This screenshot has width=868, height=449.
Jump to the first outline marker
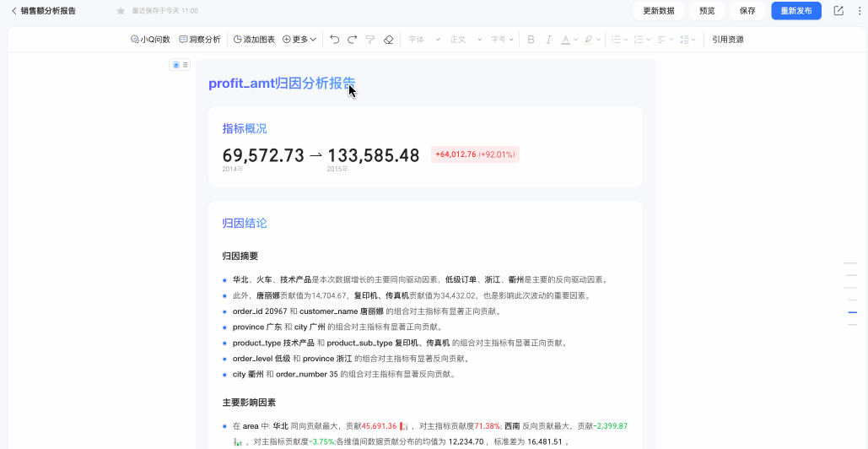pyautogui.click(x=851, y=263)
